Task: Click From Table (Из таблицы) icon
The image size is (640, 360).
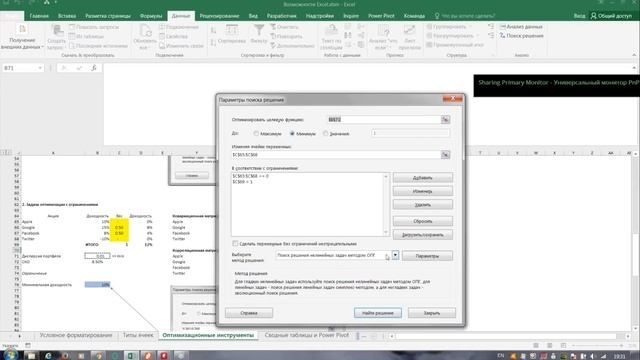Action: [x=87, y=36]
